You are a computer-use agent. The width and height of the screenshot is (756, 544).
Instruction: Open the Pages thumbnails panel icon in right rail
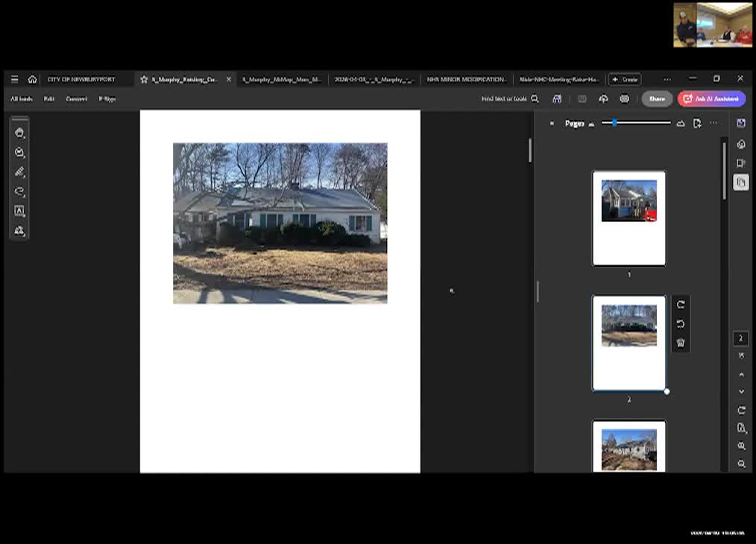click(740, 182)
